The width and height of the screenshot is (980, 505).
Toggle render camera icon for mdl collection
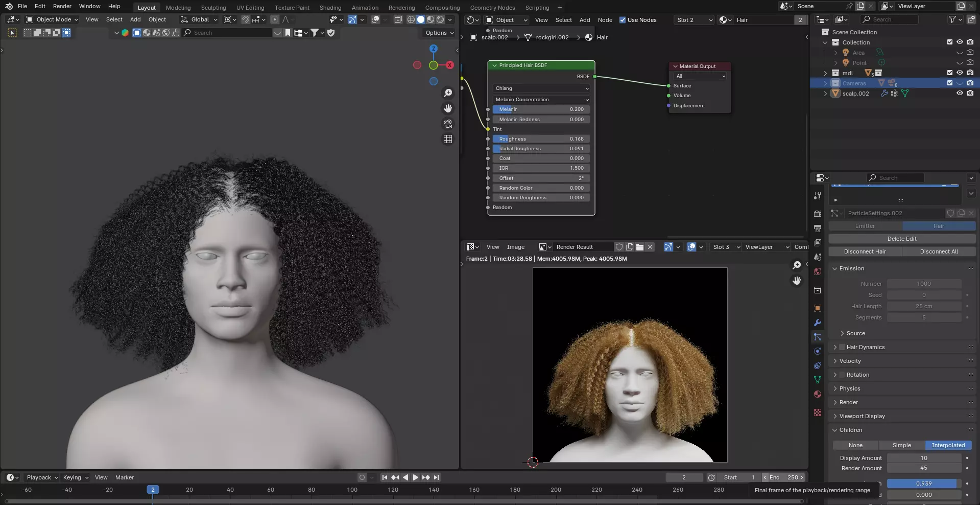coord(970,73)
